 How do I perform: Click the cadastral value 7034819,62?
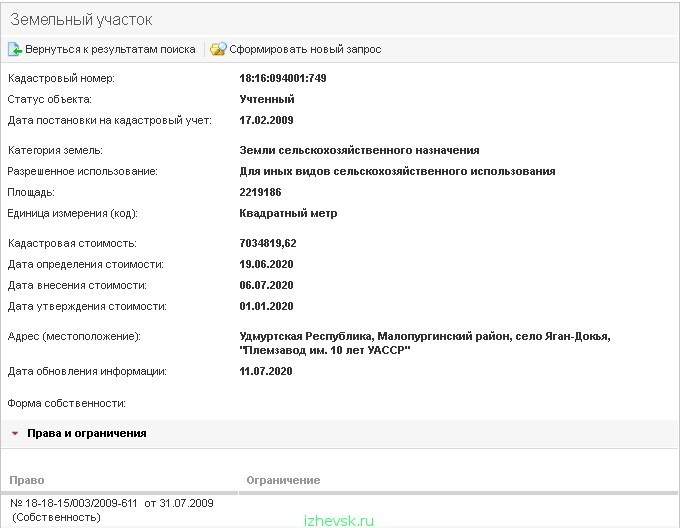[x=268, y=243]
